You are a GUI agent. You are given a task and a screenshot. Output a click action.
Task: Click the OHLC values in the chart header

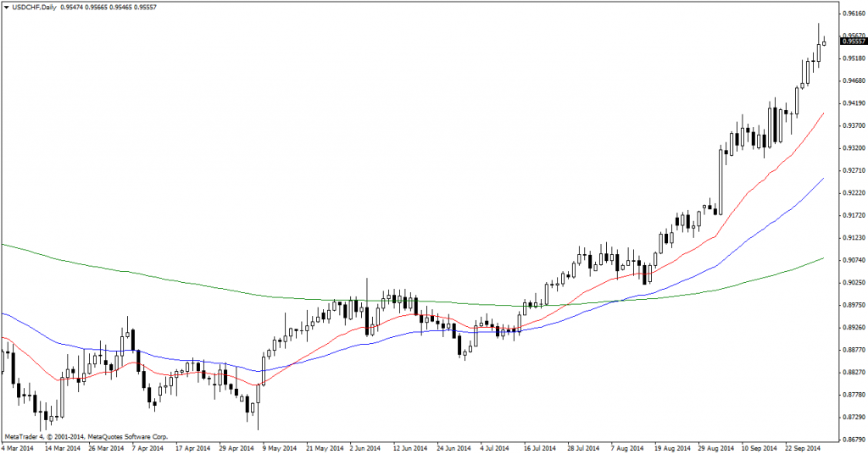(x=97, y=7)
